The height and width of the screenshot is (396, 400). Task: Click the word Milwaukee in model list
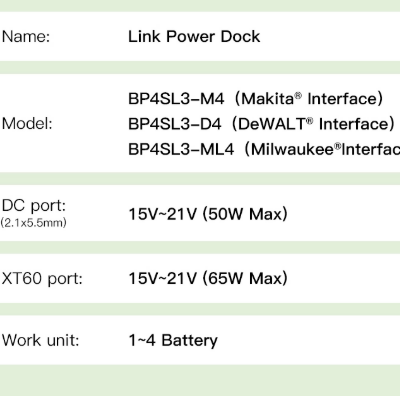point(292,149)
